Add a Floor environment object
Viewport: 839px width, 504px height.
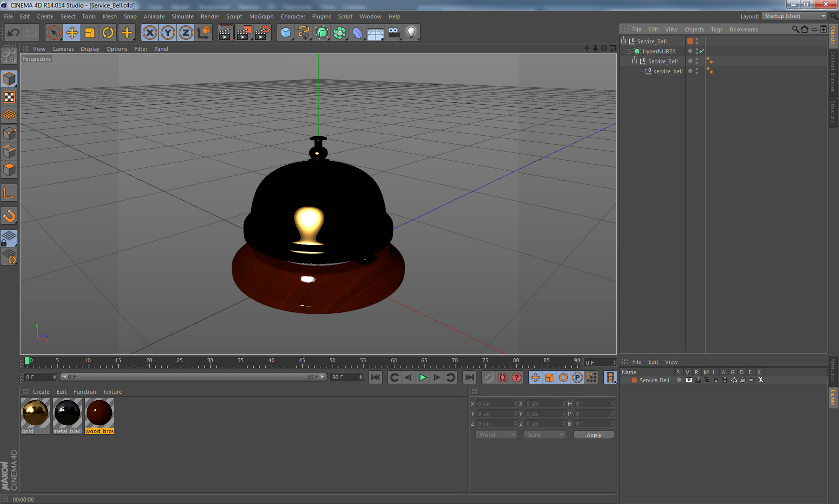[x=376, y=33]
